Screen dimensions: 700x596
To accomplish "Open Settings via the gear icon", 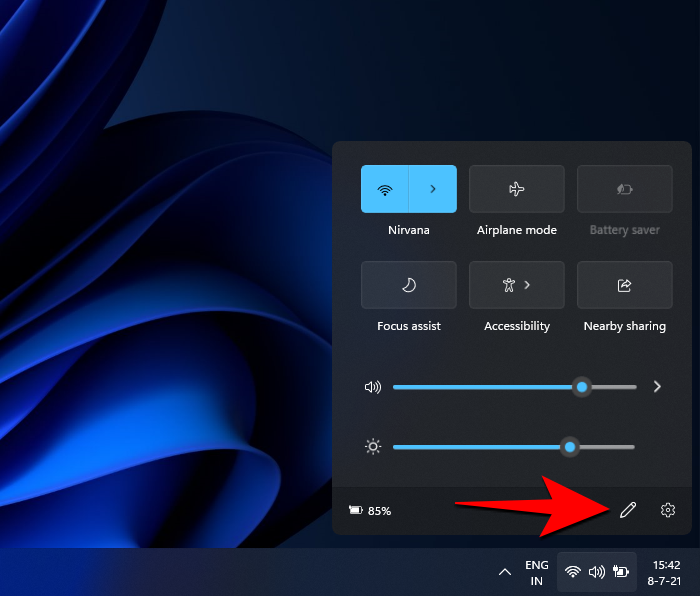I will (x=667, y=510).
